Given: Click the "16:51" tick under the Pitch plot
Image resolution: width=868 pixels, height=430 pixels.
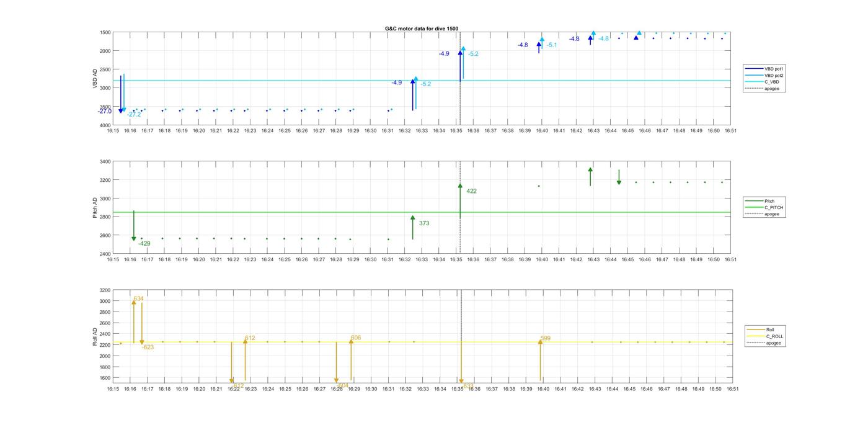Looking at the screenshot, I should (730, 259).
